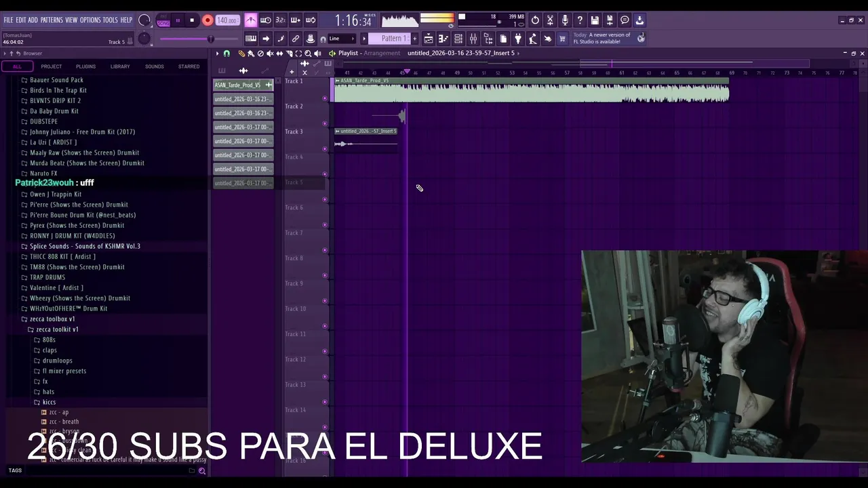Click the record button in the transport

pos(208,20)
